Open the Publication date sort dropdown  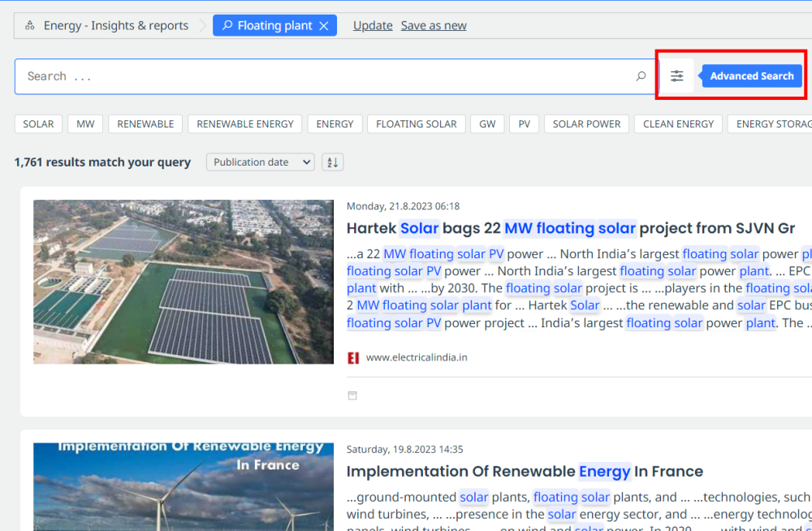pos(260,162)
